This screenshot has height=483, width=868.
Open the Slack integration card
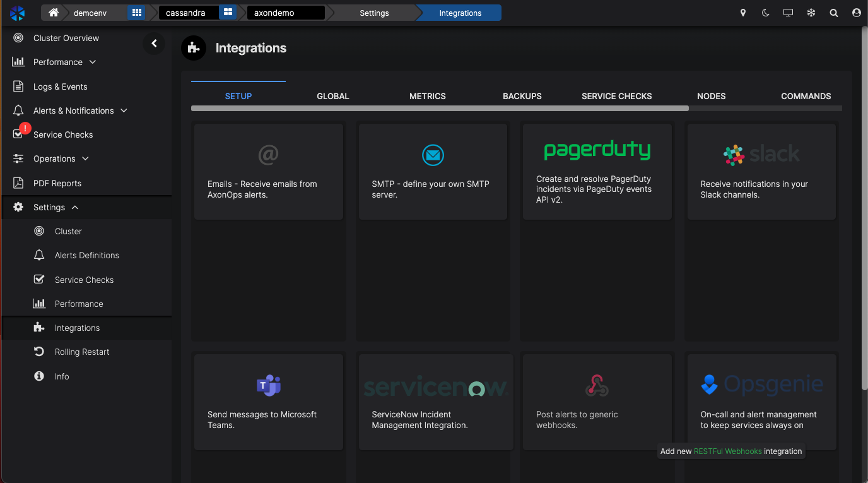[x=761, y=172]
